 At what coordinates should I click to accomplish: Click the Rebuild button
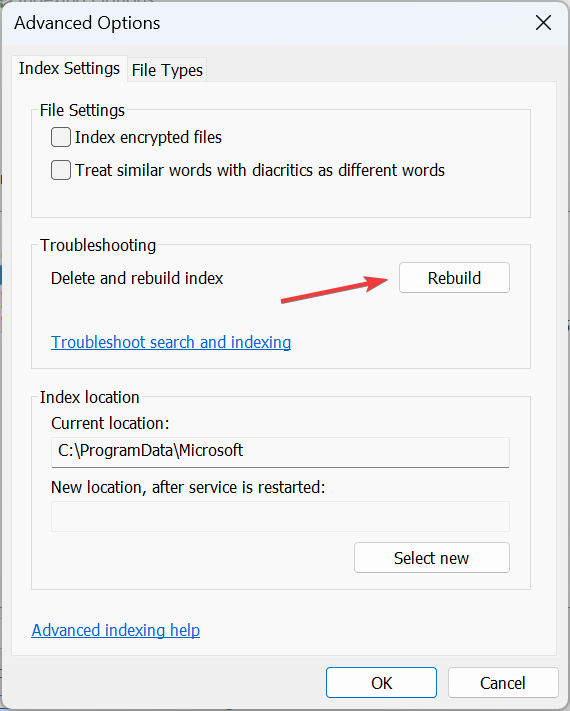(x=454, y=278)
